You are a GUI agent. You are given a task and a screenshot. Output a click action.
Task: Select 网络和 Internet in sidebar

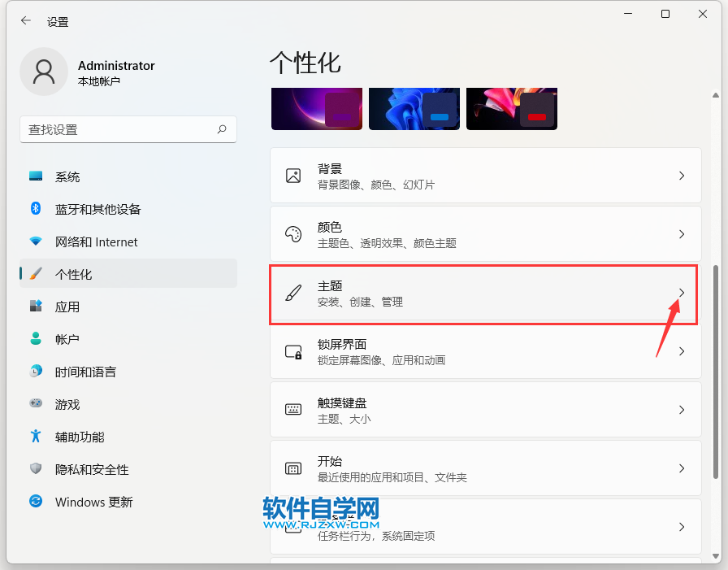96,242
